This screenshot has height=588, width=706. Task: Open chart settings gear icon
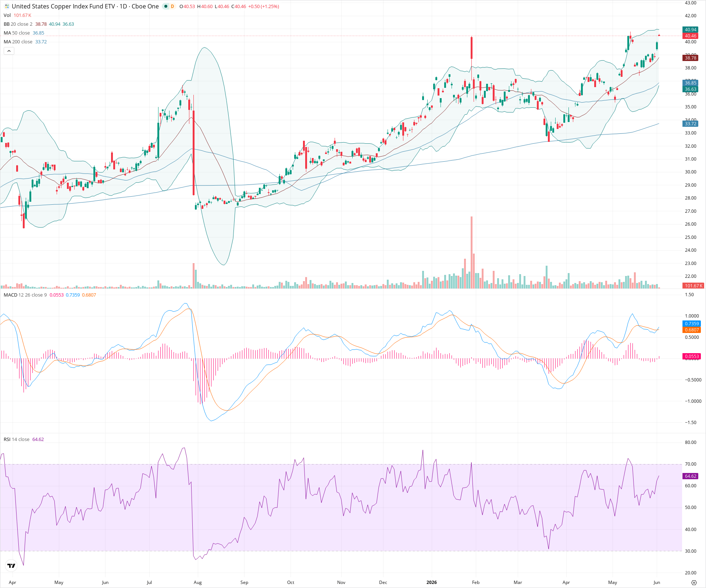tap(694, 582)
